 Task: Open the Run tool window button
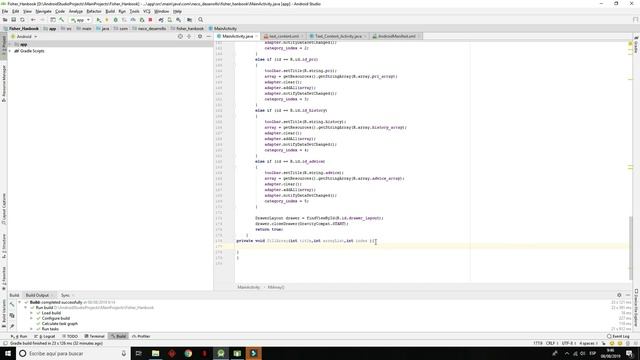(x=19, y=336)
